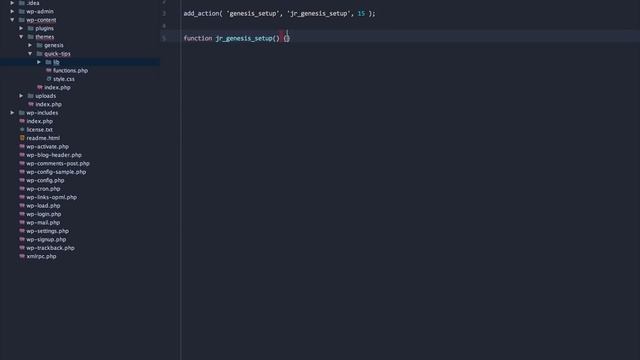
Task: Open index.php directly below uploads folder
Action: click(48, 104)
